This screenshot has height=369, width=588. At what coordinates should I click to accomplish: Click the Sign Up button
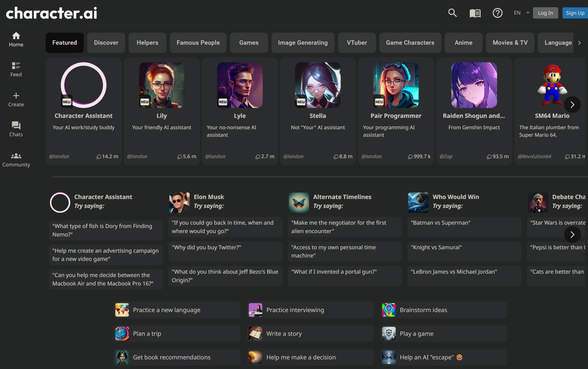[x=575, y=13]
